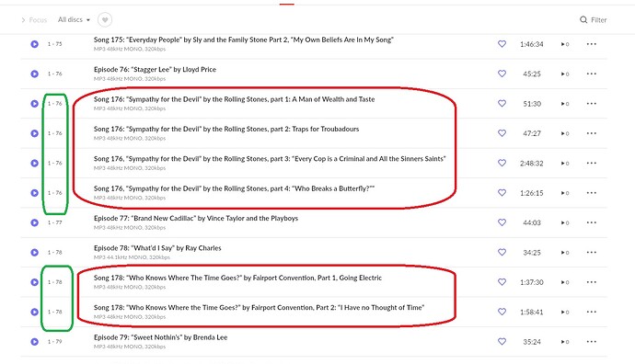
Task: Click play count on Stagger Lee row
Action: point(565,74)
